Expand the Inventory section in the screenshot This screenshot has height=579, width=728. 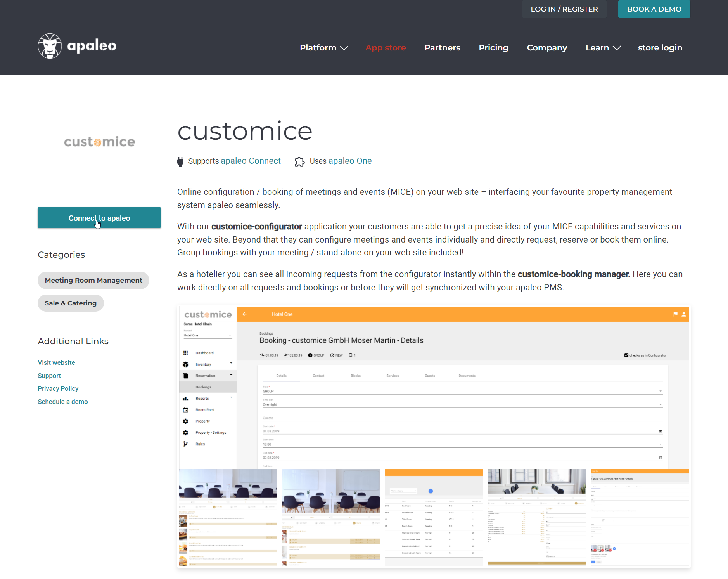[231, 364]
